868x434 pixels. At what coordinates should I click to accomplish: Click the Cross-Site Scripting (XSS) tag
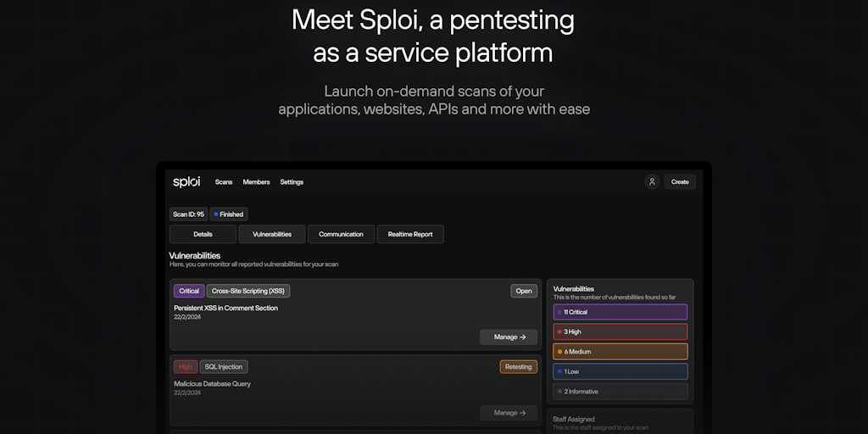[x=248, y=291]
